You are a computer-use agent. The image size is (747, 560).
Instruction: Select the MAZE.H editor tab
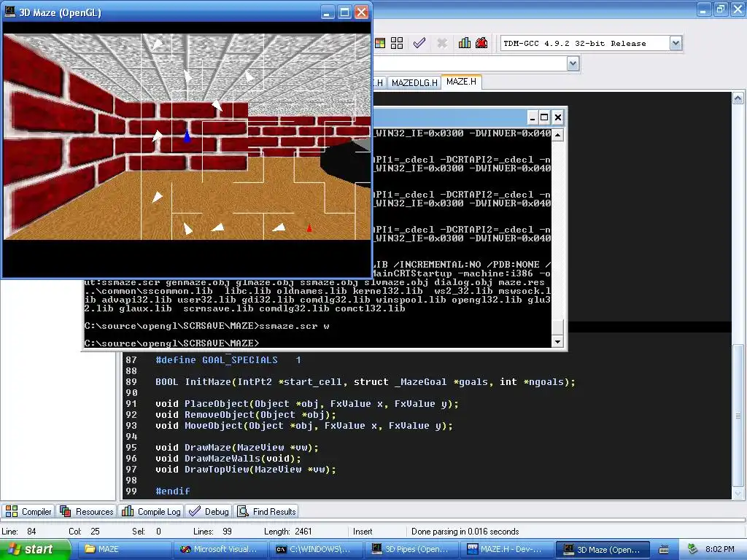pos(461,82)
